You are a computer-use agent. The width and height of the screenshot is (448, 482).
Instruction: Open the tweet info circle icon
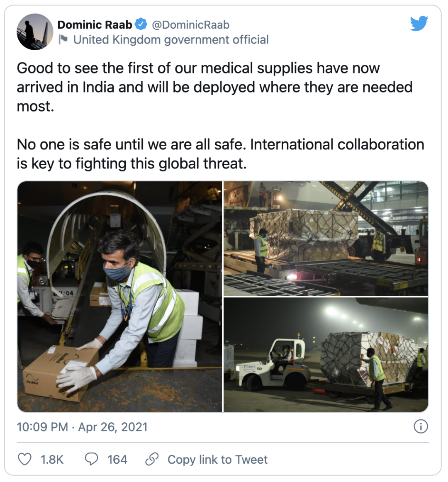click(x=421, y=426)
